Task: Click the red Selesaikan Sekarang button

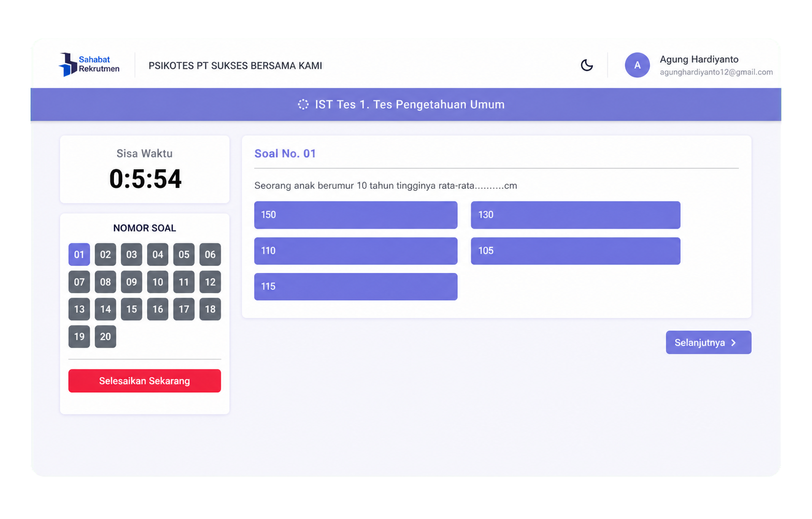Action: 144,381
